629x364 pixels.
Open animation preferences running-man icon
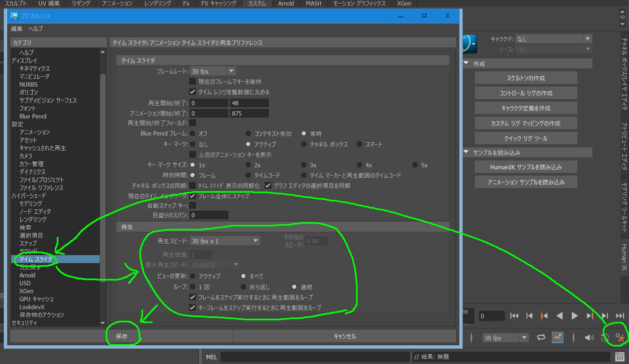pos(620,338)
